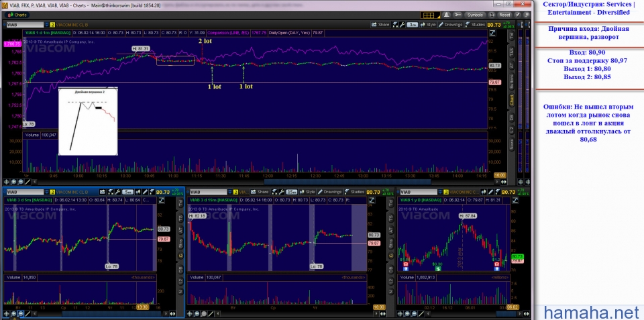Open the Buttons side tab on the main chart
Image resolution: width=644 pixels, height=320 pixels.
(511, 82)
